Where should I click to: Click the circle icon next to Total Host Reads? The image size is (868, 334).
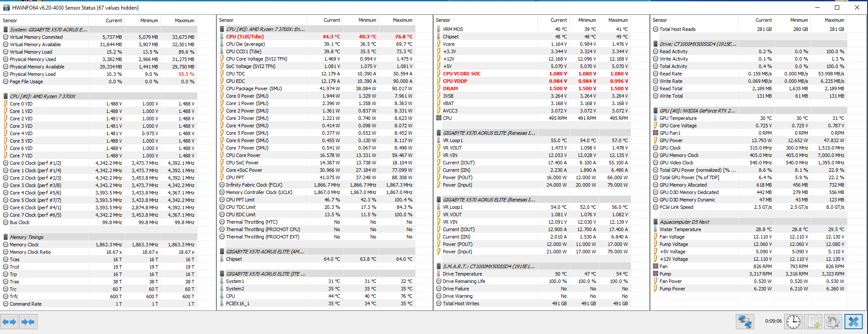coord(656,29)
